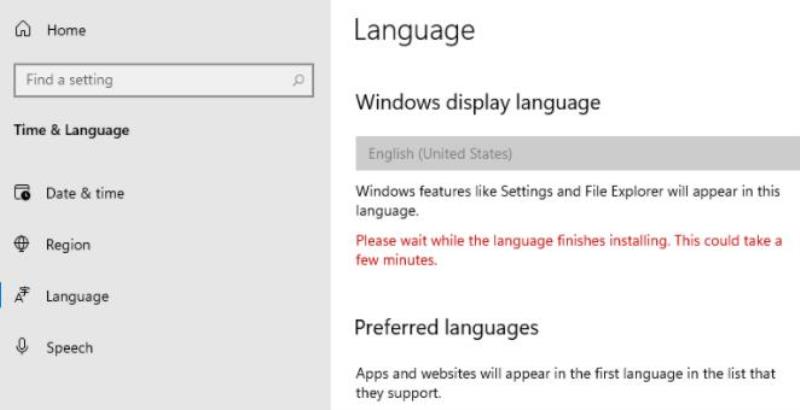Click the Preferred languages heading
This screenshot has height=410, width=800.
pos(446,327)
